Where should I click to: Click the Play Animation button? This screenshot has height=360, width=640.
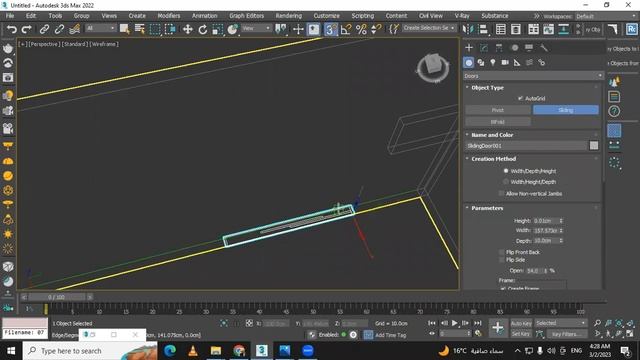click(x=454, y=323)
